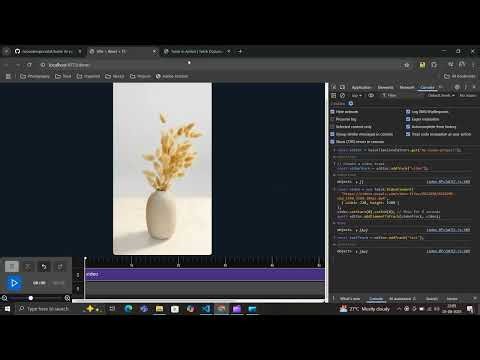Image resolution: width=480 pixels, height=360 pixels.
Task: Open the All Bookmarks folder
Action: coord(460,76)
